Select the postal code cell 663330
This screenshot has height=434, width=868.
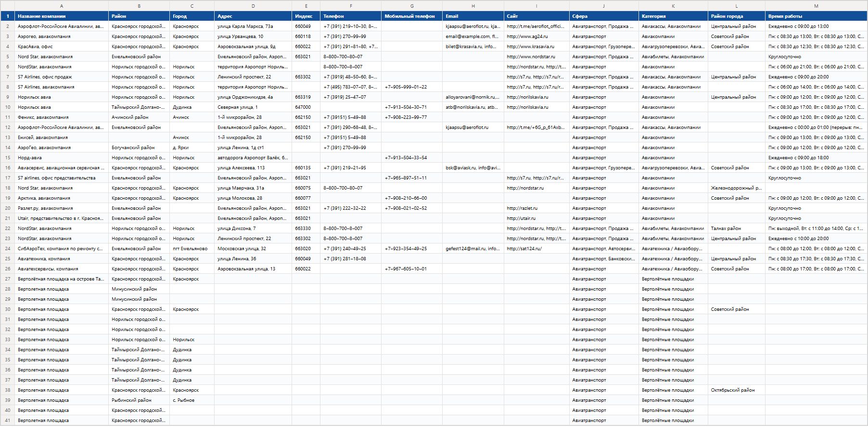tap(306, 229)
